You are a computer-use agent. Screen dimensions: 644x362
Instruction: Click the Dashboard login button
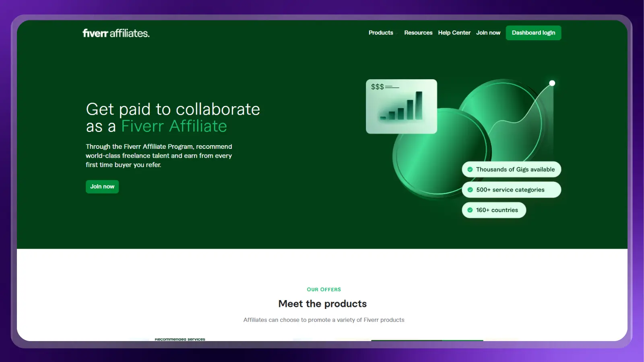point(533,33)
